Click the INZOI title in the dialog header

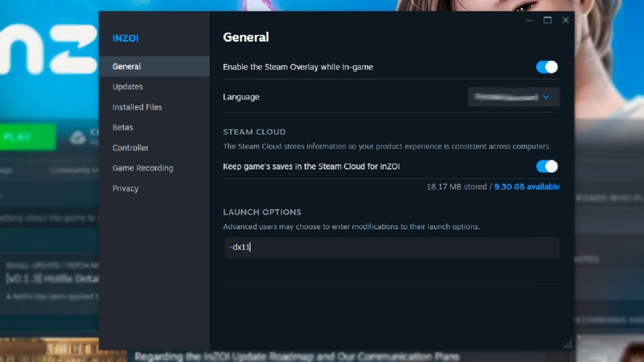(x=125, y=38)
